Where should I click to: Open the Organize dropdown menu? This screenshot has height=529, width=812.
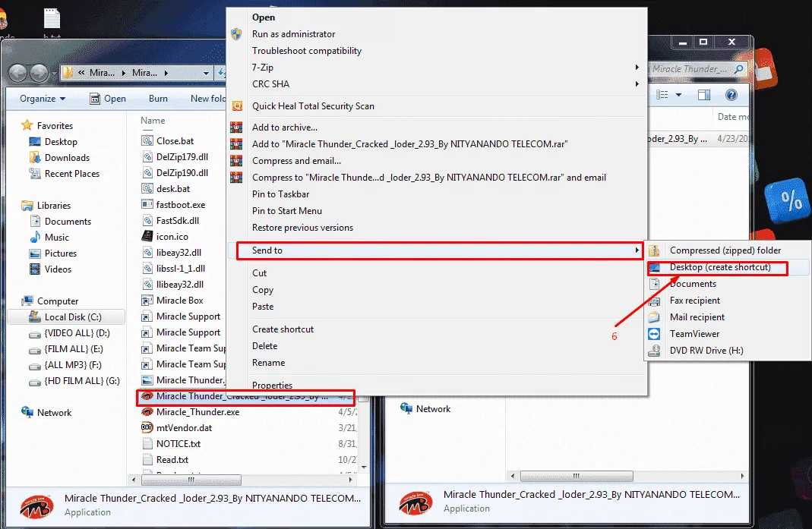43,99
